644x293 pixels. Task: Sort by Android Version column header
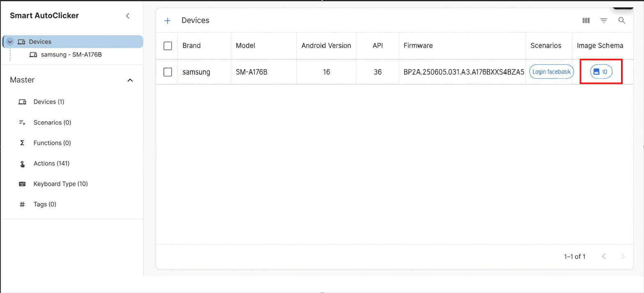326,45
